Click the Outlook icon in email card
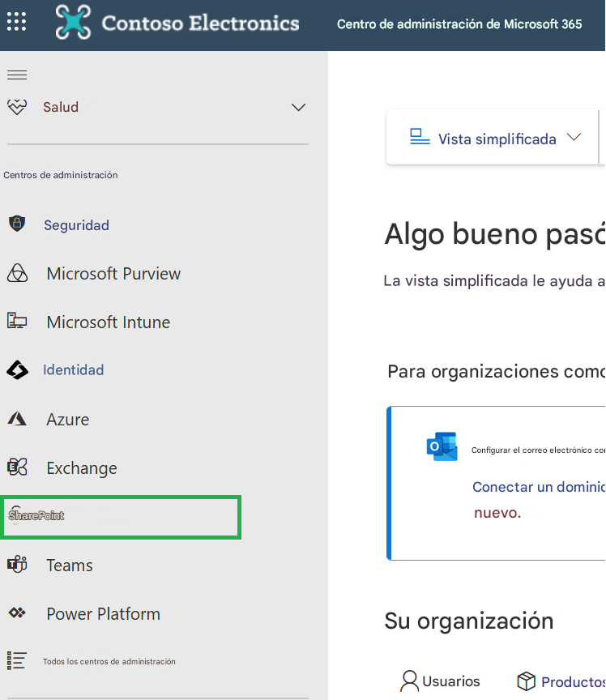 click(x=442, y=446)
